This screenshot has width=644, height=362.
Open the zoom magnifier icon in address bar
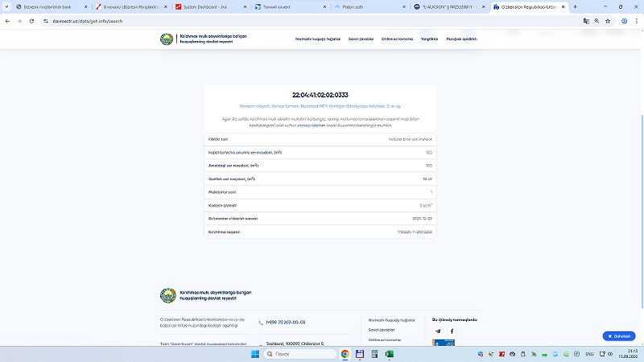click(597, 21)
